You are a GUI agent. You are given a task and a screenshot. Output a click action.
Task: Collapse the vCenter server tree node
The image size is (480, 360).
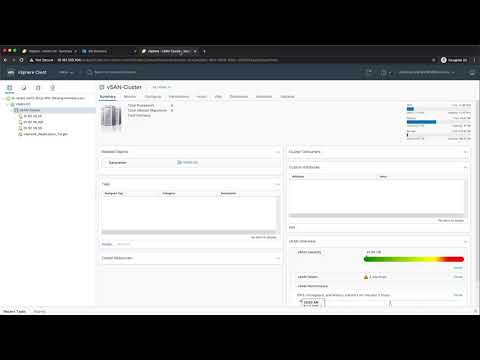point(4,98)
